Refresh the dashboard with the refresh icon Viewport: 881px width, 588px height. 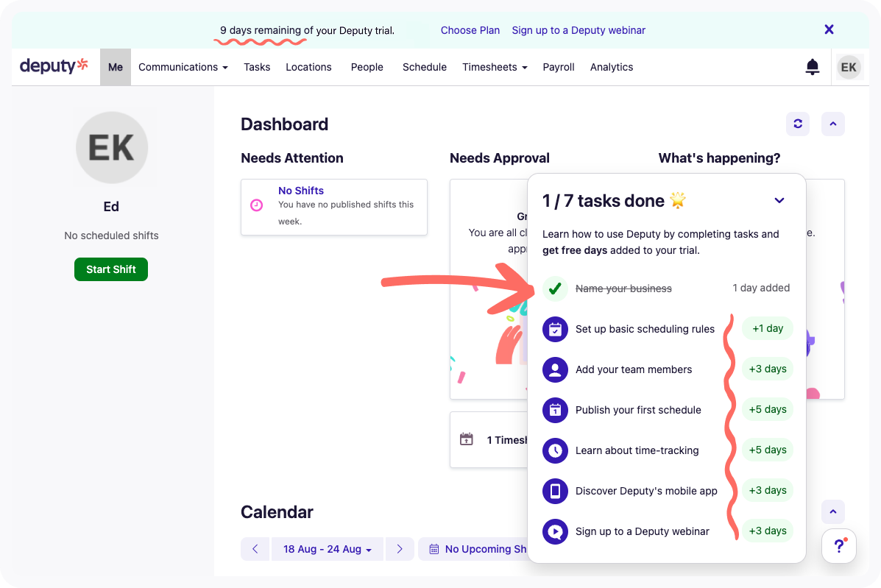click(x=798, y=124)
